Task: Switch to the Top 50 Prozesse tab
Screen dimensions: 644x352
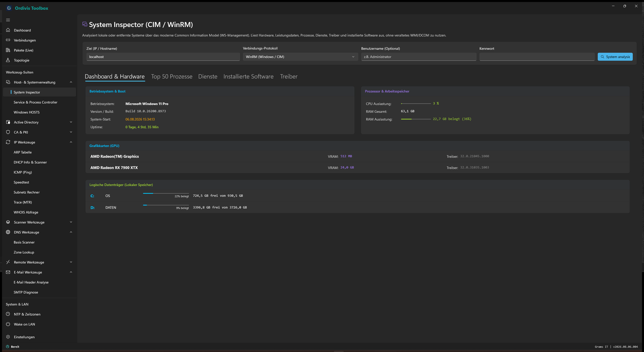Action: (x=172, y=76)
